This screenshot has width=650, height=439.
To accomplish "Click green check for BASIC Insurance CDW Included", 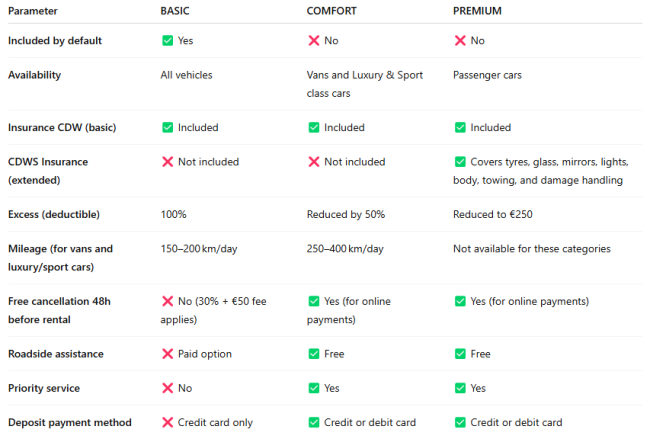I will pos(167,127).
